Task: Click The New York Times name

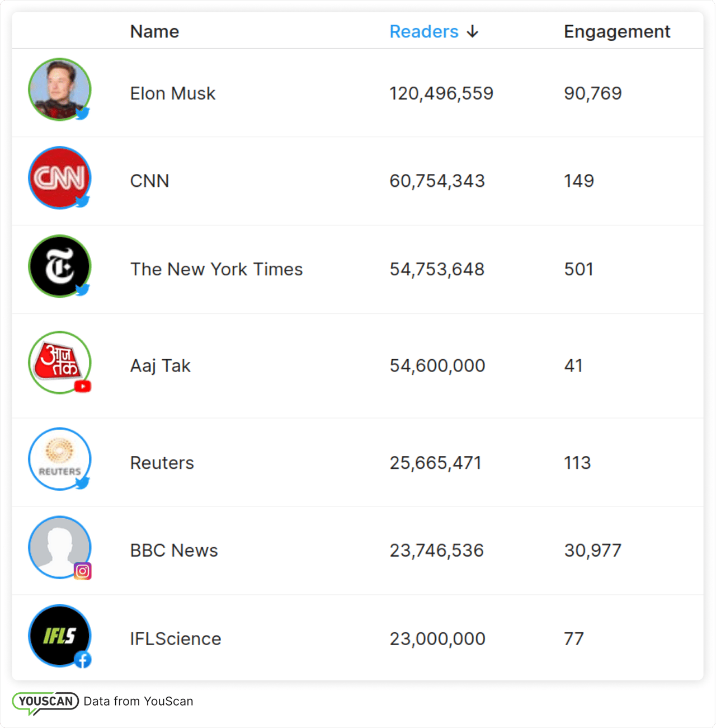Action: tap(216, 270)
